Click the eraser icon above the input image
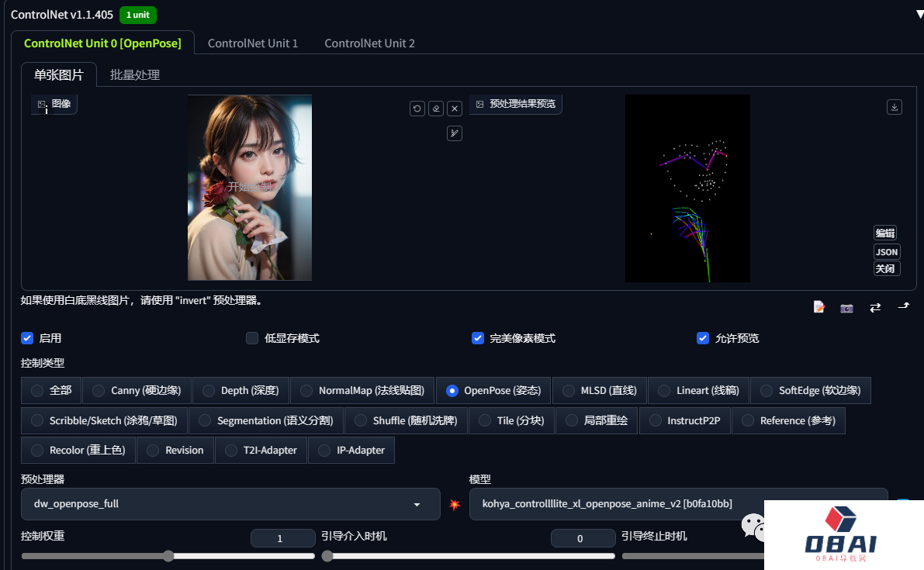The width and height of the screenshot is (924, 570). pyautogui.click(x=436, y=109)
